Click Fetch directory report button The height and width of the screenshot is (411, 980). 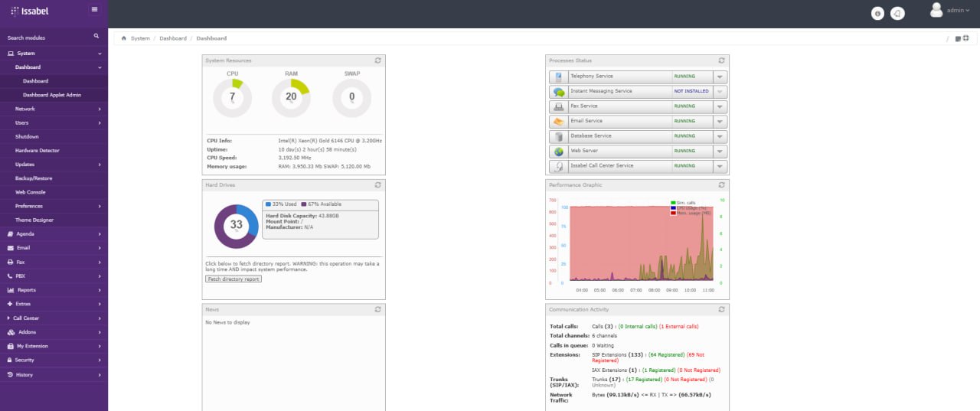click(x=234, y=279)
